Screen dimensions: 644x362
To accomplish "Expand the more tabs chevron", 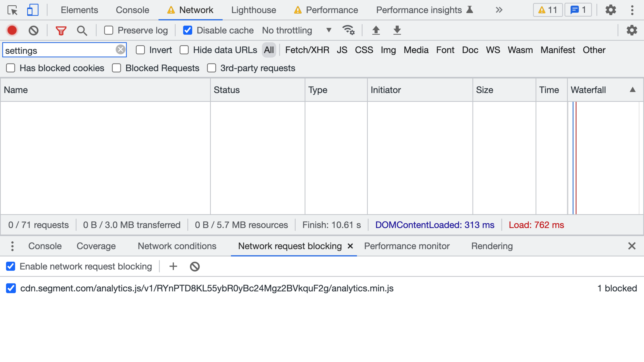I will coord(499,10).
